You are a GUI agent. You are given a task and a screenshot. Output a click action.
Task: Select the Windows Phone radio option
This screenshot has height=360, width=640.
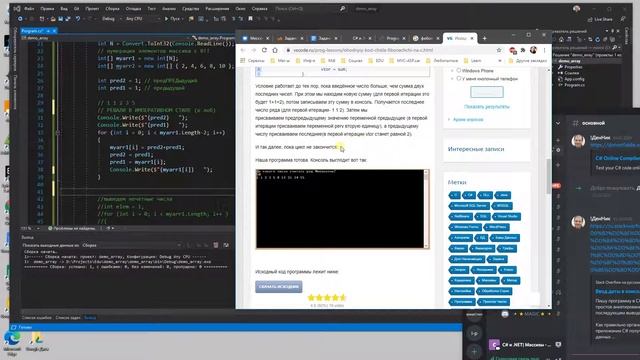click(x=459, y=71)
